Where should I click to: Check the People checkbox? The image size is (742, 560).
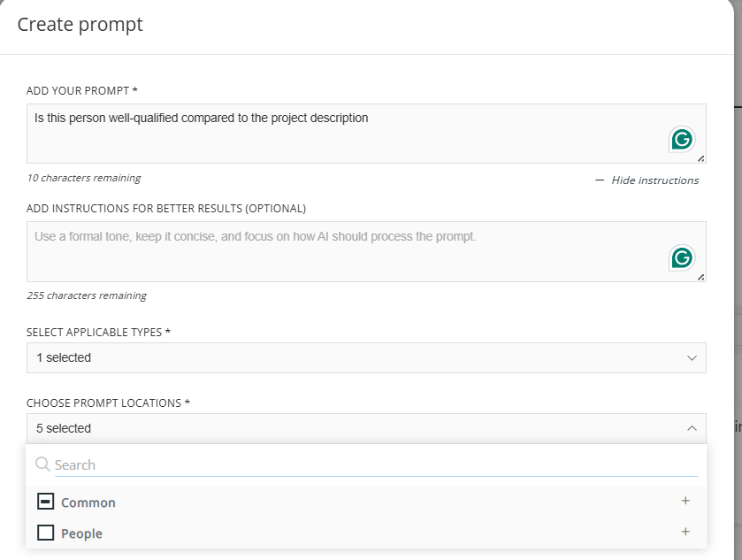[x=46, y=533]
